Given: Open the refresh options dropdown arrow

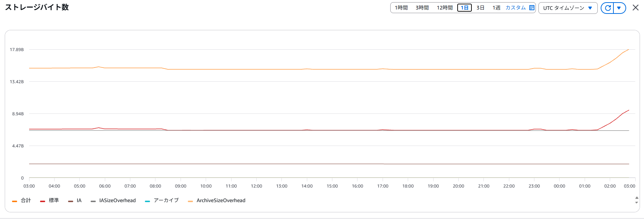Looking at the screenshot, I should (619, 8).
